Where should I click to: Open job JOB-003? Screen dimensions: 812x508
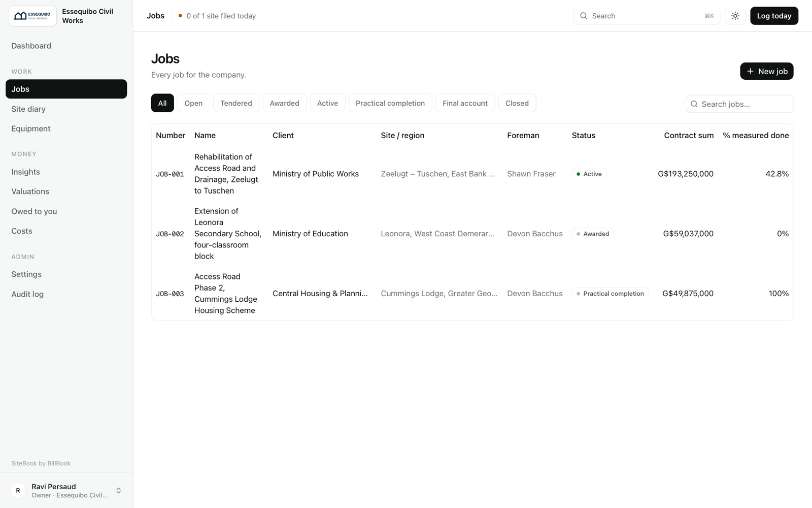(170, 294)
